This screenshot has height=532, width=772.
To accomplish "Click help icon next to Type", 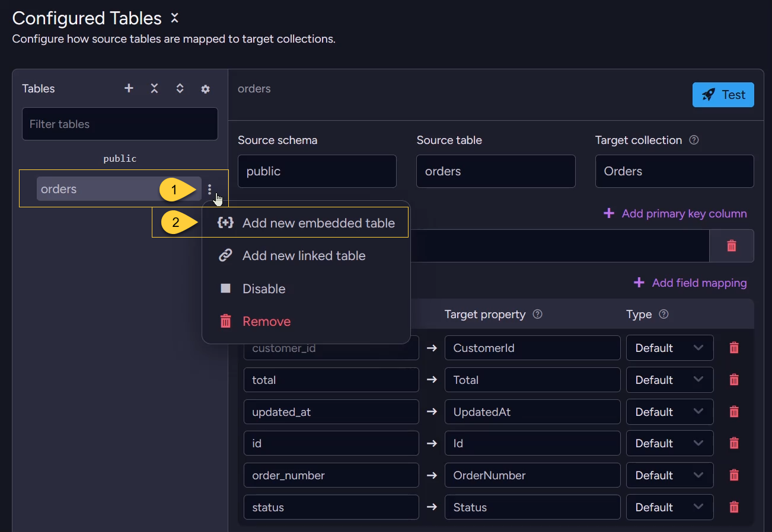I will (664, 315).
